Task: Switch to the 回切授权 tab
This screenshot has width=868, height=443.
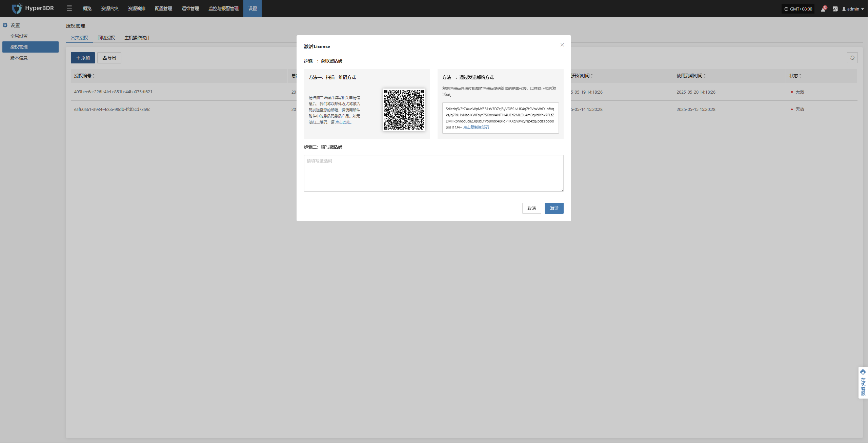Action: [106, 38]
